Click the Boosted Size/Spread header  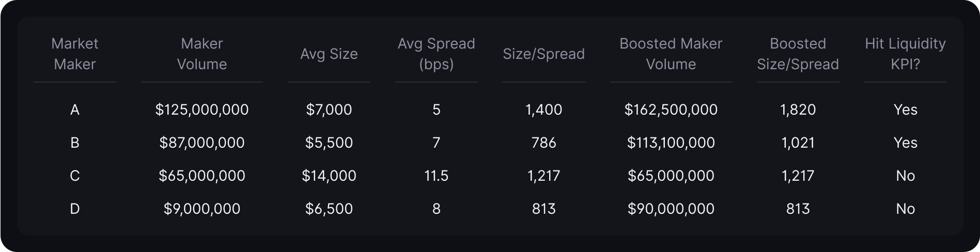798,54
